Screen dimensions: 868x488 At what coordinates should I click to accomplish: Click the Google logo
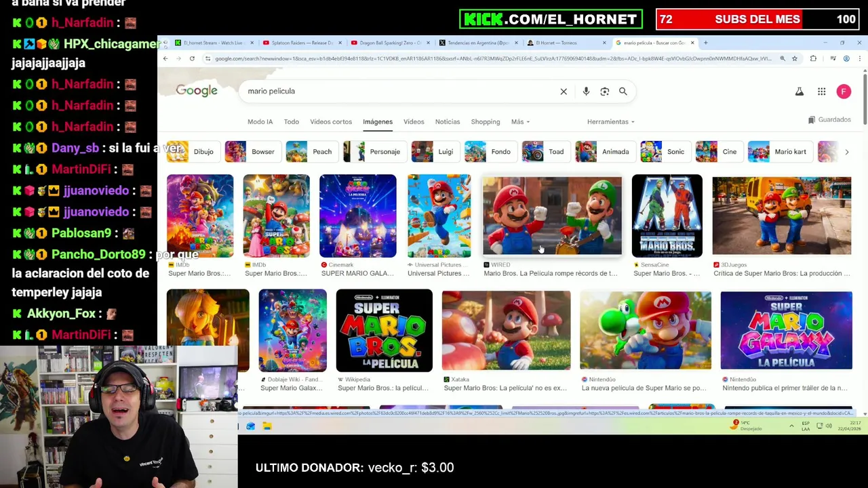(x=197, y=91)
